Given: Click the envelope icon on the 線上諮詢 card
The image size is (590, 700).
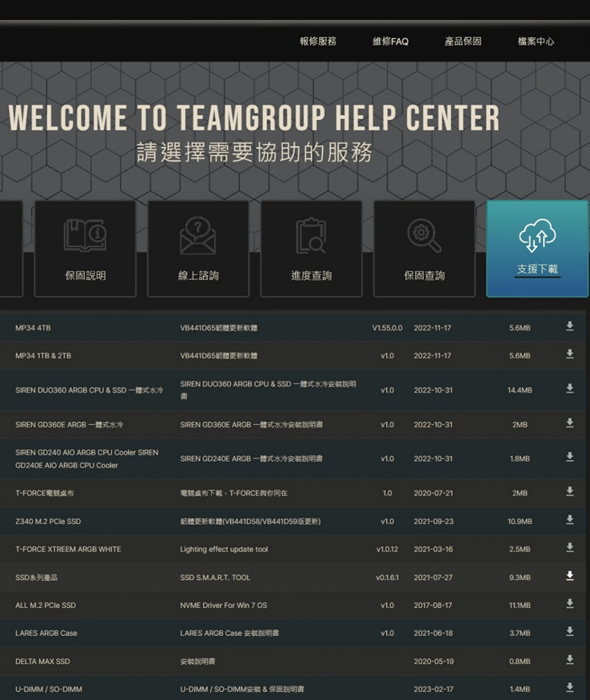Looking at the screenshot, I should 197,235.
